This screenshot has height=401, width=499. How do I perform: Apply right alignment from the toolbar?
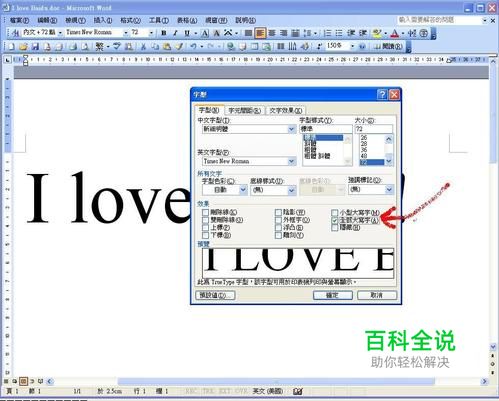click(284, 33)
